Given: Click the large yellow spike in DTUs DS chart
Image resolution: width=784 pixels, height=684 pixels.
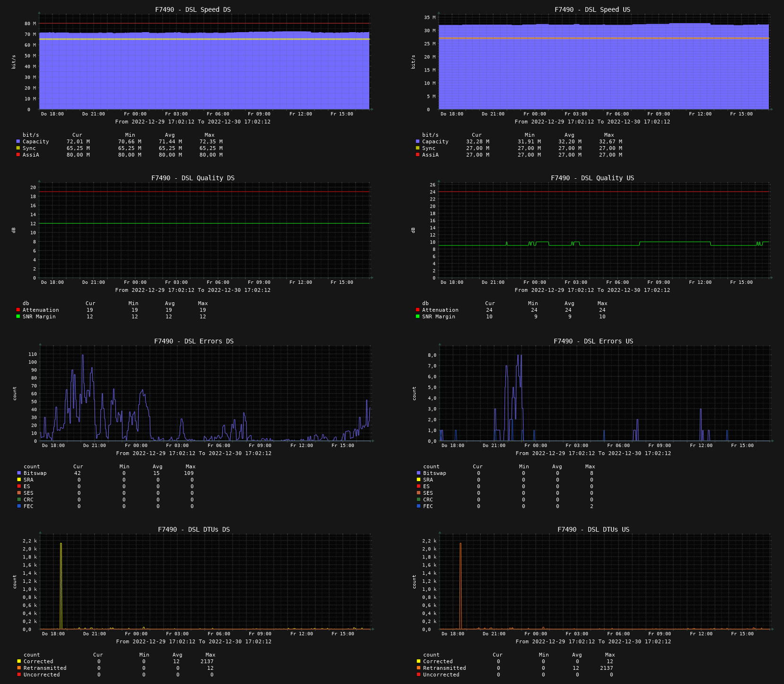Looking at the screenshot, I should (x=61, y=586).
